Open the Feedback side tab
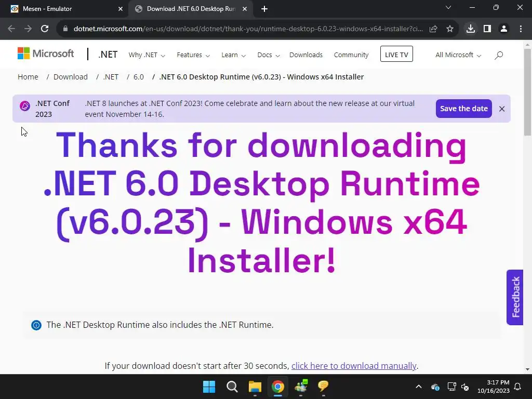This screenshot has width=532, height=399. point(515,297)
